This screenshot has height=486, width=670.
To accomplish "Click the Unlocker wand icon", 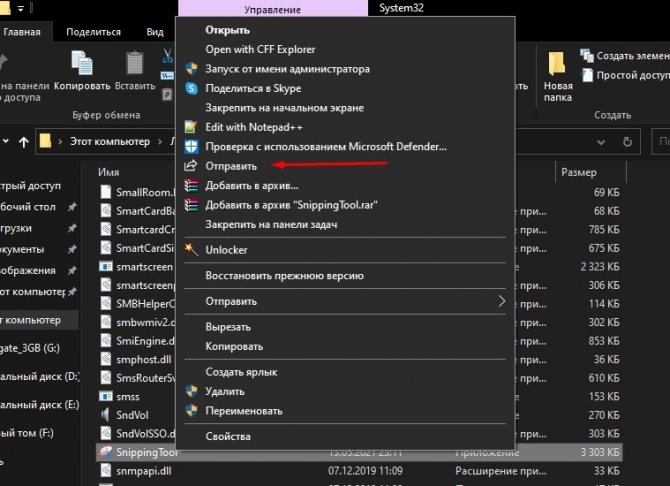I will point(191,250).
